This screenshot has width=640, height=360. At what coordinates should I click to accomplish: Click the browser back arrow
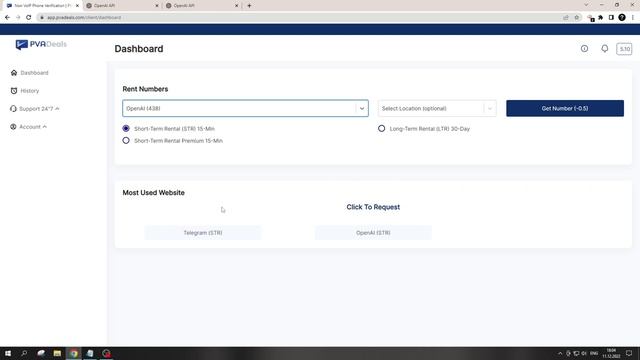[x=7, y=18]
